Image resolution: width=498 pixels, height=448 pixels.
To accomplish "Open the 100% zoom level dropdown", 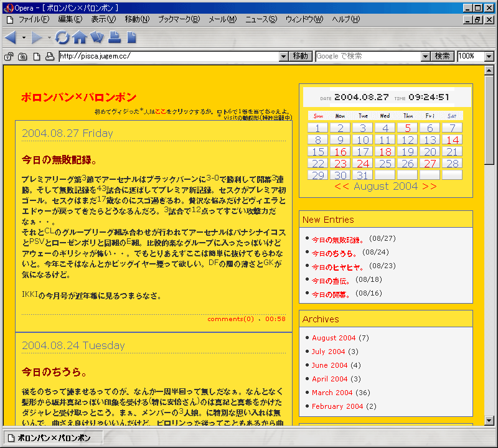I will [x=489, y=57].
